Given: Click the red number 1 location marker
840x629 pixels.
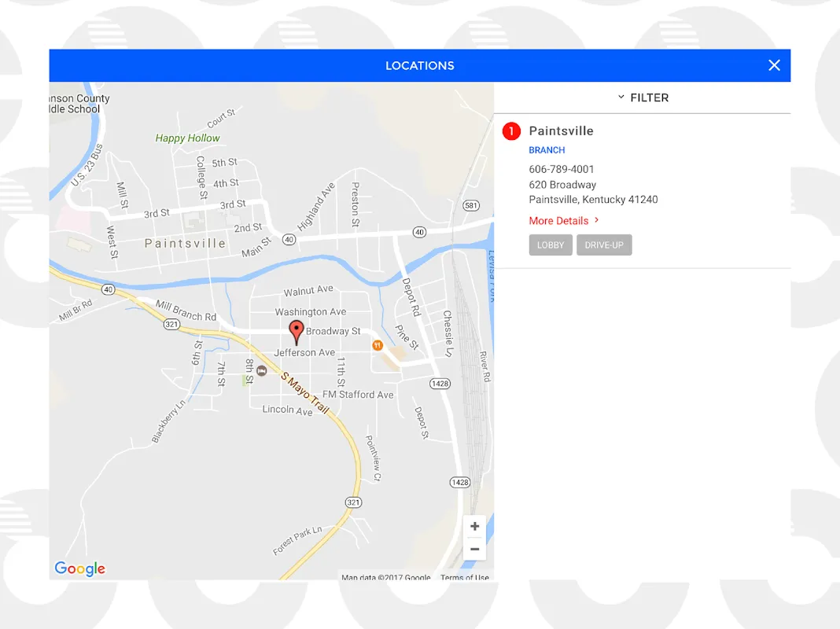Looking at the screenshot, I should coord(511,131).
